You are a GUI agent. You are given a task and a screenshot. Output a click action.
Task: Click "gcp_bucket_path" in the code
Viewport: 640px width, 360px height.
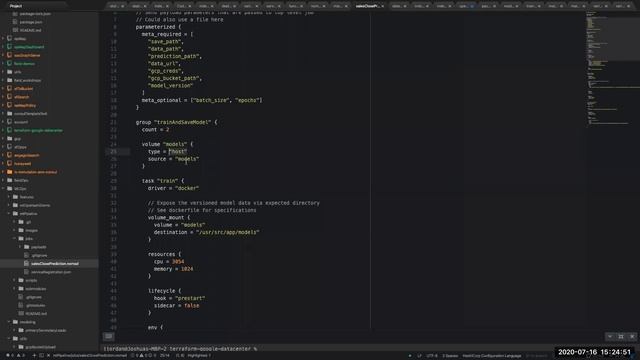[173, 78]
